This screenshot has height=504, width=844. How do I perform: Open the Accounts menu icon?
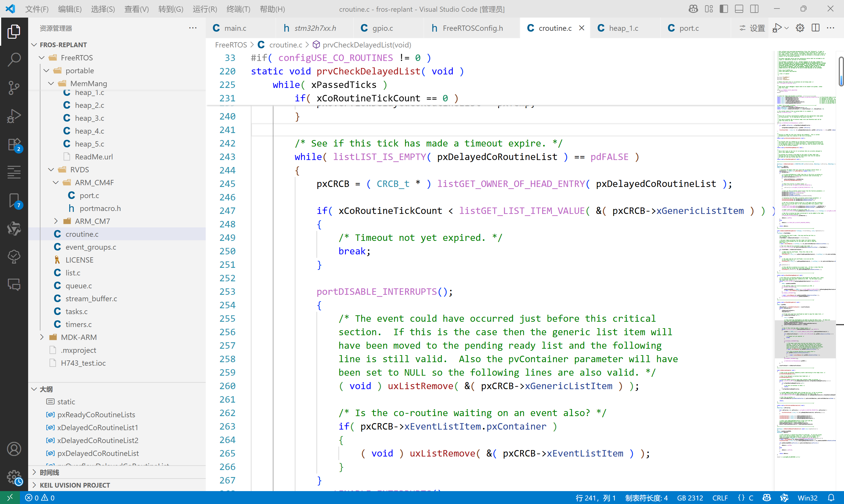[14, 449]
